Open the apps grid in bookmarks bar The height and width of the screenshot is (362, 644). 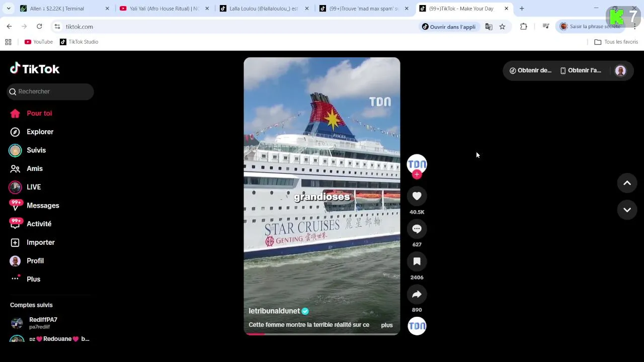coord(8,42)
